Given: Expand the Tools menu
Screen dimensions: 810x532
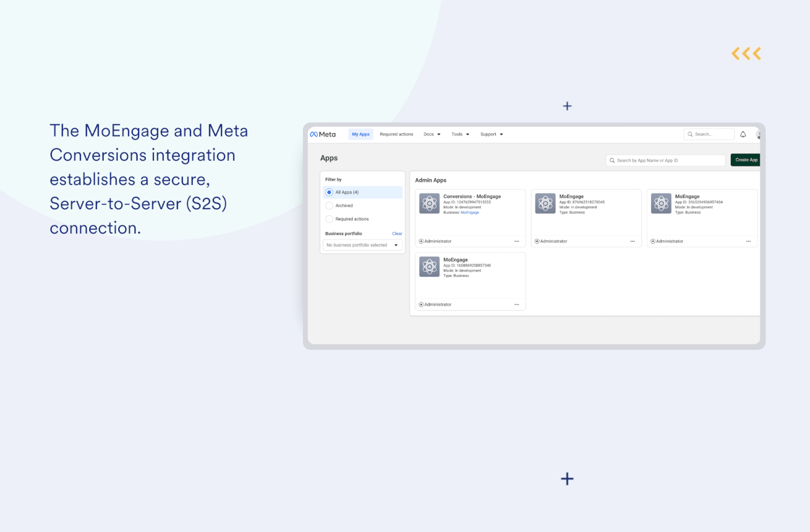Looking at the screenshot, I should 460,134.
